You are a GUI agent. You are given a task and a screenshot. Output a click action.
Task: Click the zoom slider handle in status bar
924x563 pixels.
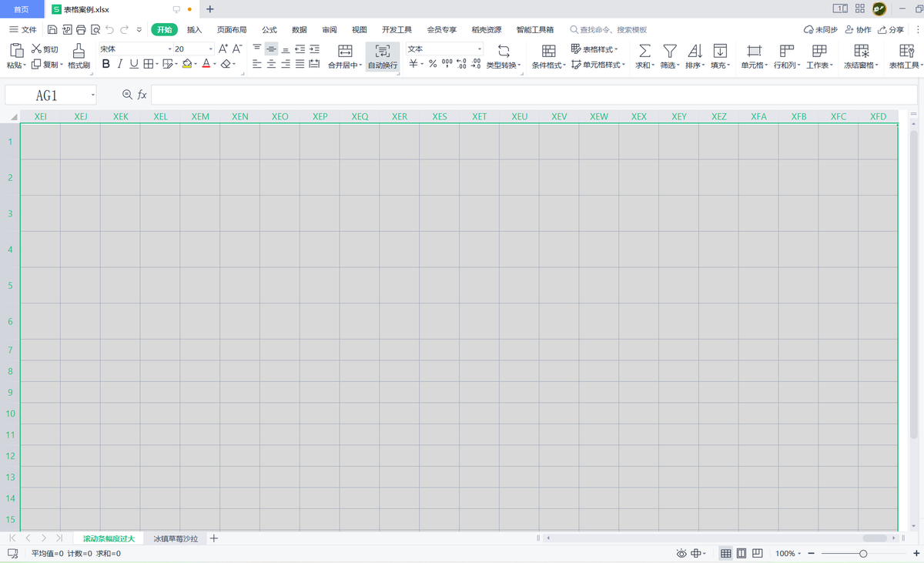[x=863, y=554]
